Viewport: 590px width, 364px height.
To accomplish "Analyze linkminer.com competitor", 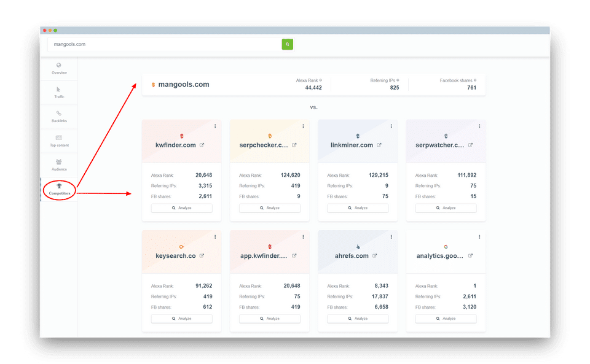I will coord(358,207).
